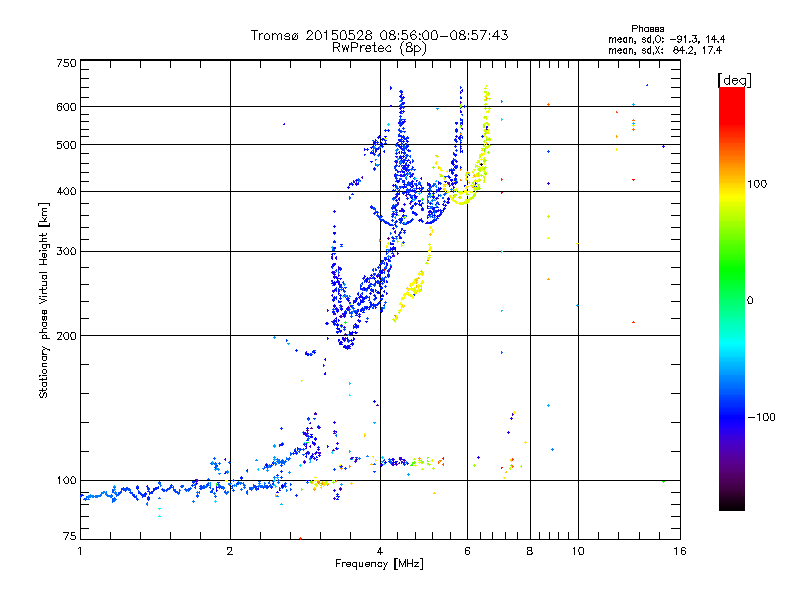Screen dimensions: 800x600
Task: Click the x-axis tick label '16'
Action: pyautogui.click(x=680, y=551)
